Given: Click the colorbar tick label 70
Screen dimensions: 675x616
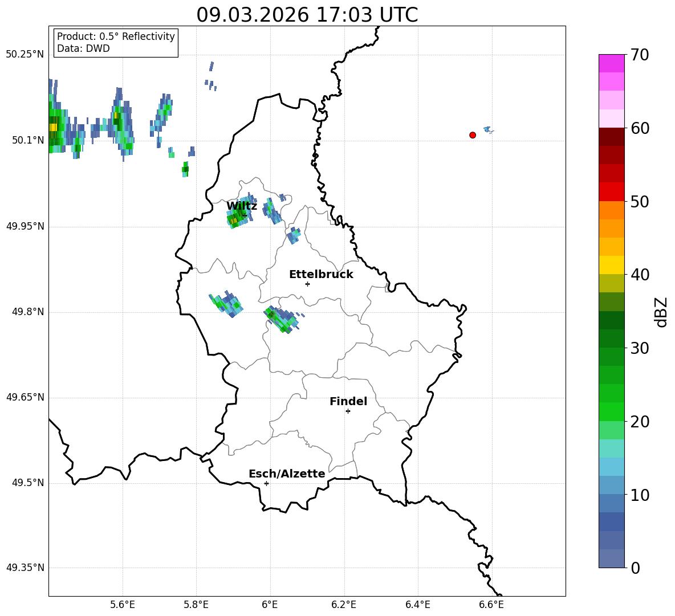Looking at the screenshot, I should tap(639, 55).
